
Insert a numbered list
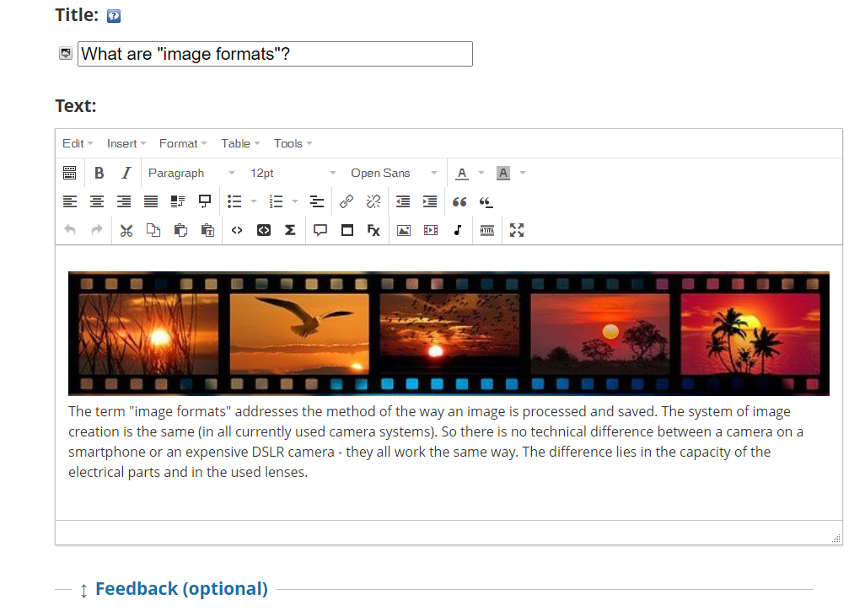click(276, 202)
